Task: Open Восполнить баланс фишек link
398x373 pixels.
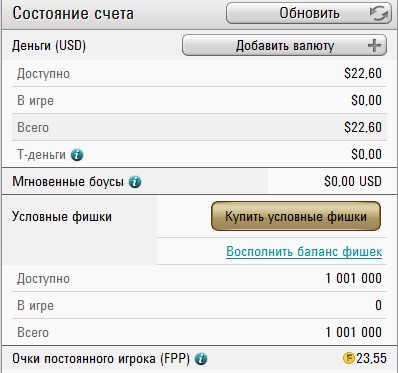Action: (x=304, y=251)
